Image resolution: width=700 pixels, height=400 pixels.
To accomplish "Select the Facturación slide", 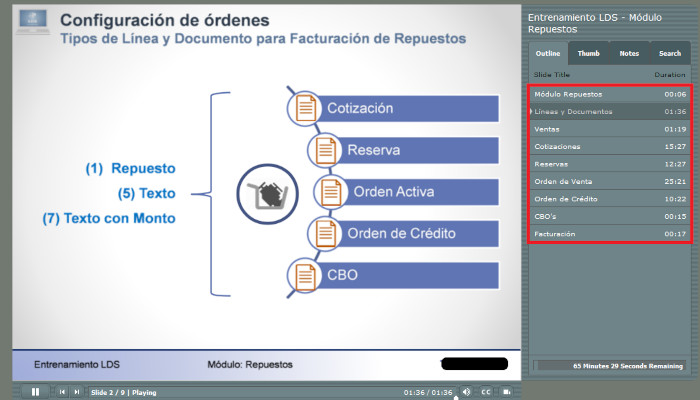I will coord(608,233).
